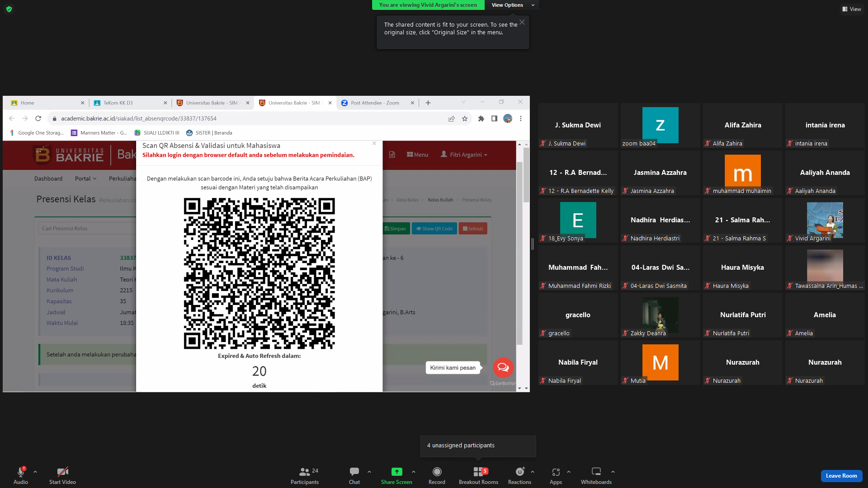This screenshot has height=488, width=868.
Task: Expand Share Screen options arrow
Action: coord(414,472)
